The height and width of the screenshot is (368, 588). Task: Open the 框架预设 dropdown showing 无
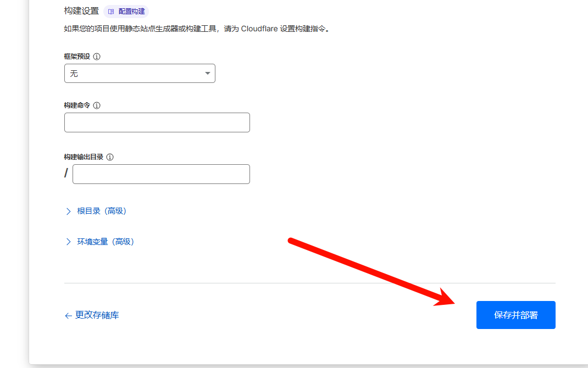tap(140, 73)
